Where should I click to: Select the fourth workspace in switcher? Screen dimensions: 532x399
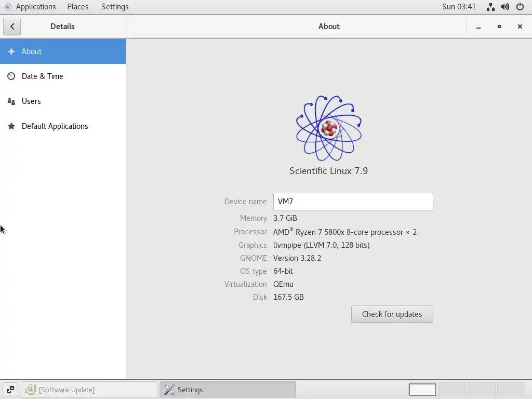pos(511,390)
